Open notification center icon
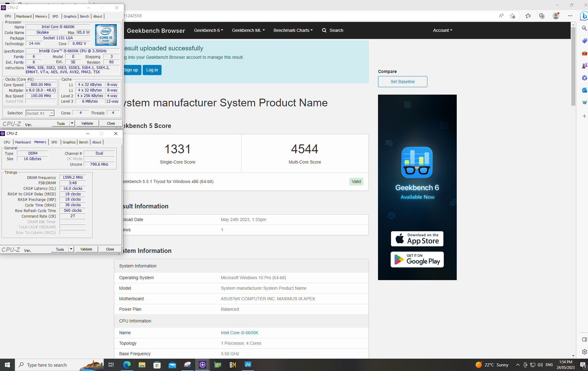 click(583, 365)
